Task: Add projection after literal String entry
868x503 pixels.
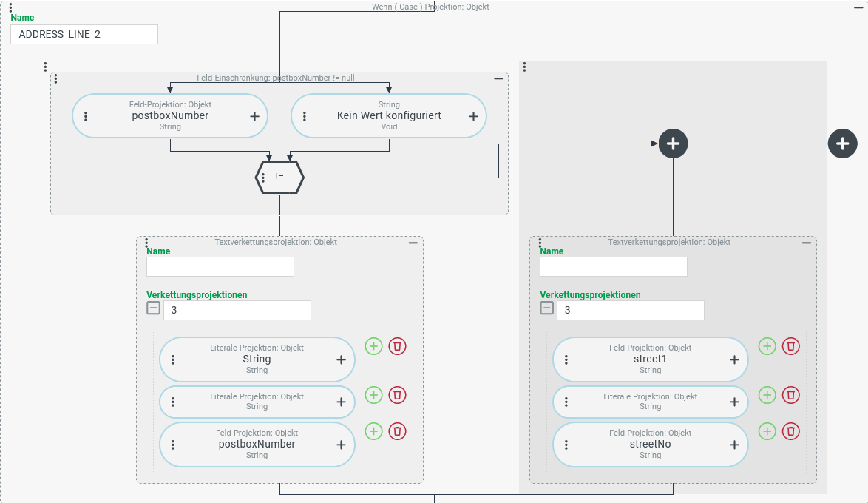Action: click(x=373, y=346)
